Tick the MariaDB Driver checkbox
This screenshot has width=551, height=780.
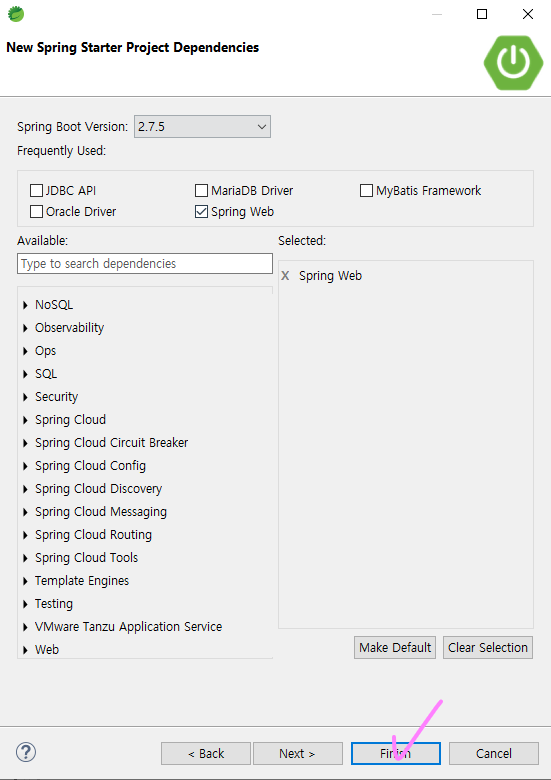coord(201,191)
